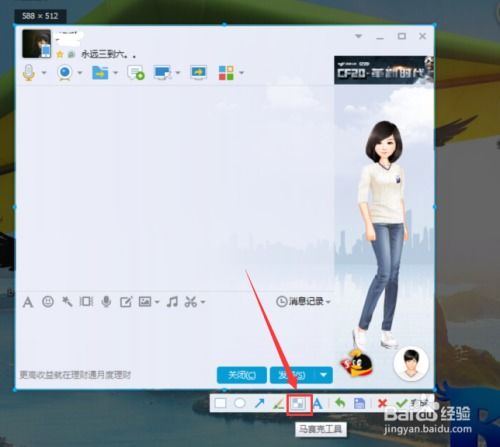Select the arrow tool in screenshot toolbar
The height and width of the screenshot is (447, 500).
point(259,403)
